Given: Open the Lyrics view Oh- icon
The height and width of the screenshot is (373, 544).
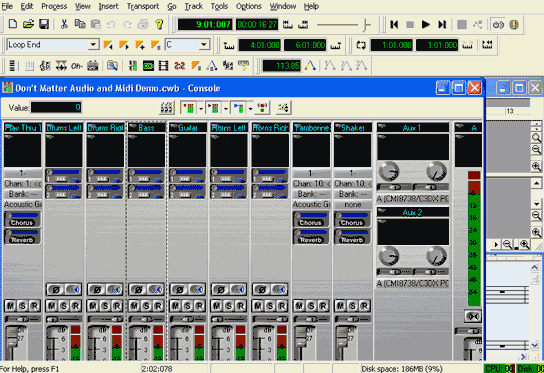Looking at the screenshot, I should (77, 66).
